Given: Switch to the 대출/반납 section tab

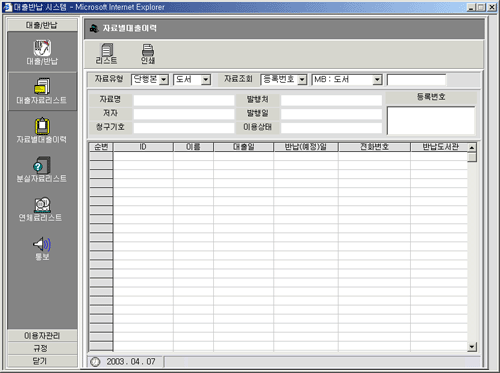Looking at the screenshot, I should (42, 25).
